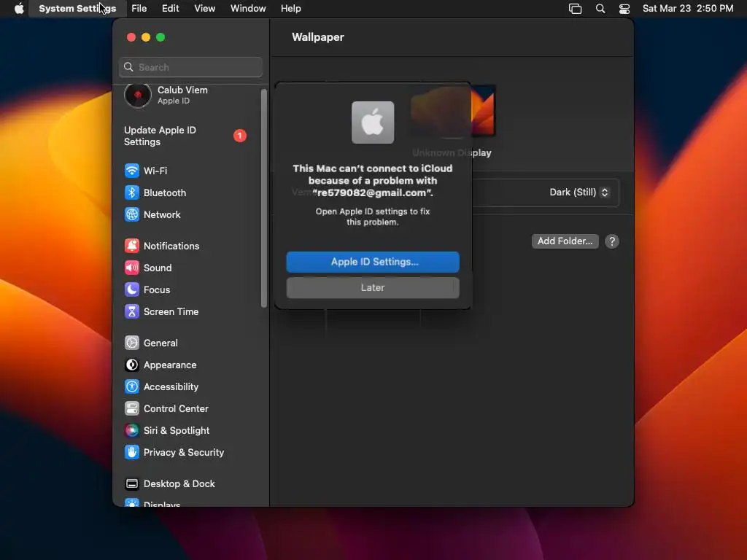Open the Siri & Spotlight icon

pos(132,430)
